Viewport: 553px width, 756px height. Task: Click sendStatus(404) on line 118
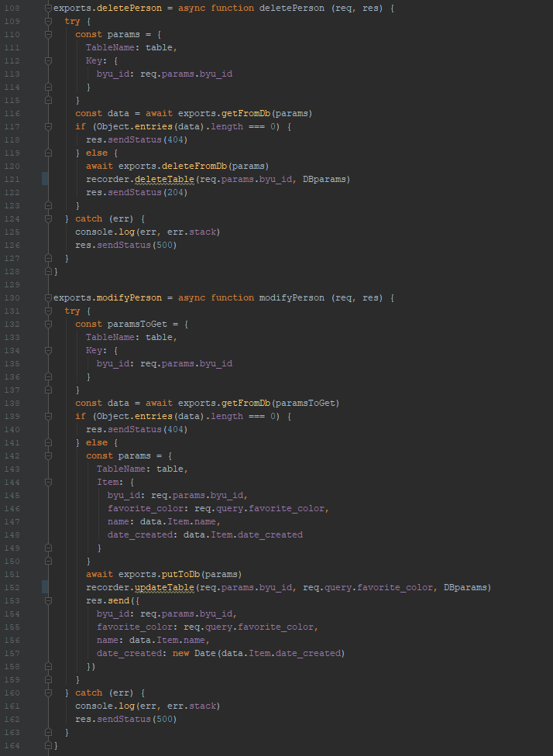(143, 140)
